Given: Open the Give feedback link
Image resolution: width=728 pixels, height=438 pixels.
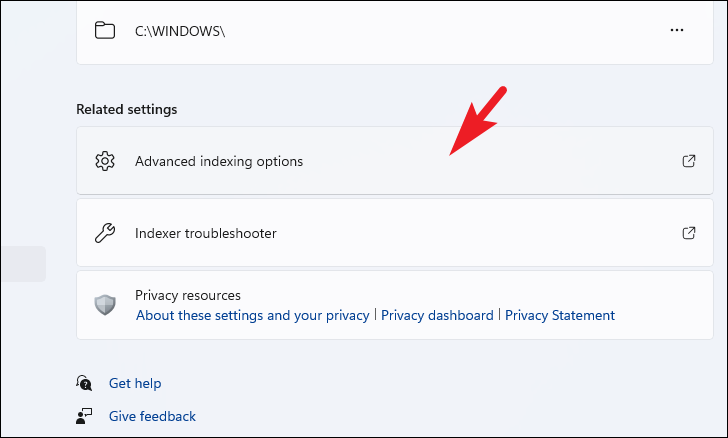Looking at the screenshot, I should pyautogui.click(x=152, y=416).
